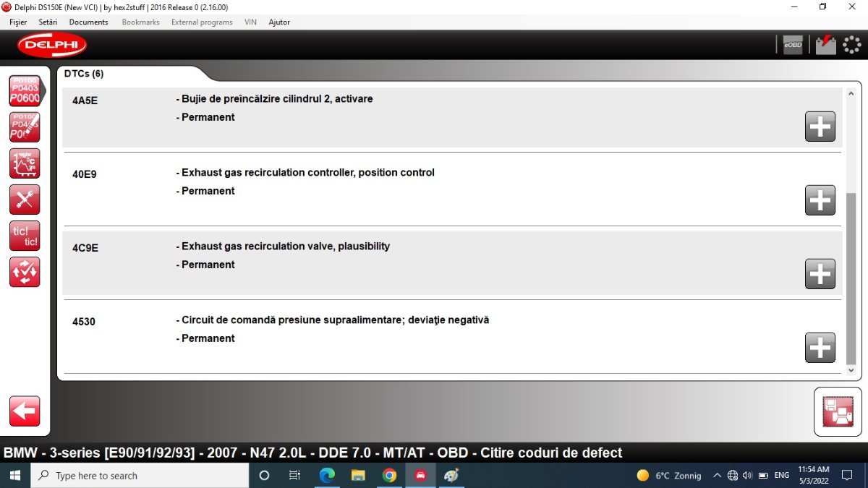This screenshot has height=488, width=868.
Task: Open Task View on the taskbar
Action: coord(294,476)
